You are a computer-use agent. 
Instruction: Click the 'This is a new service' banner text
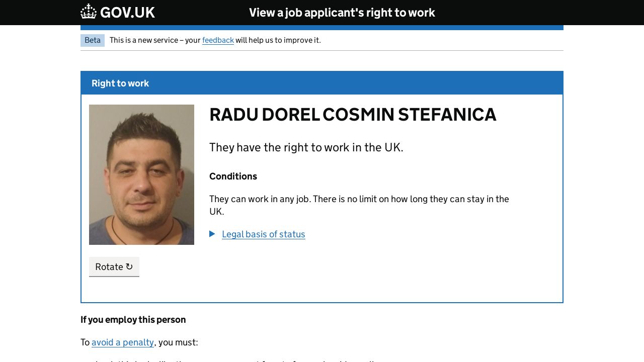155,40
